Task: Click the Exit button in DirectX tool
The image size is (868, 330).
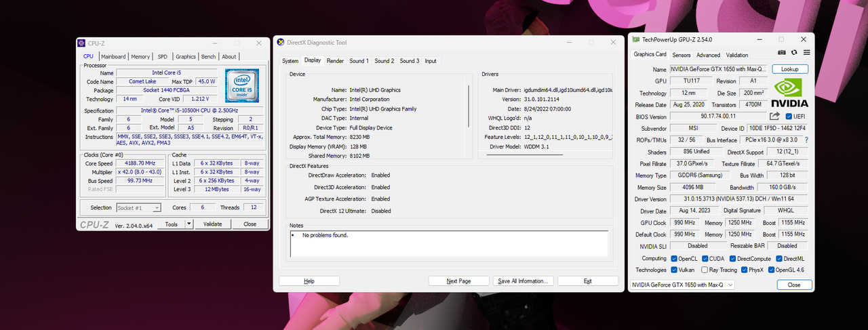Action: 588,281
